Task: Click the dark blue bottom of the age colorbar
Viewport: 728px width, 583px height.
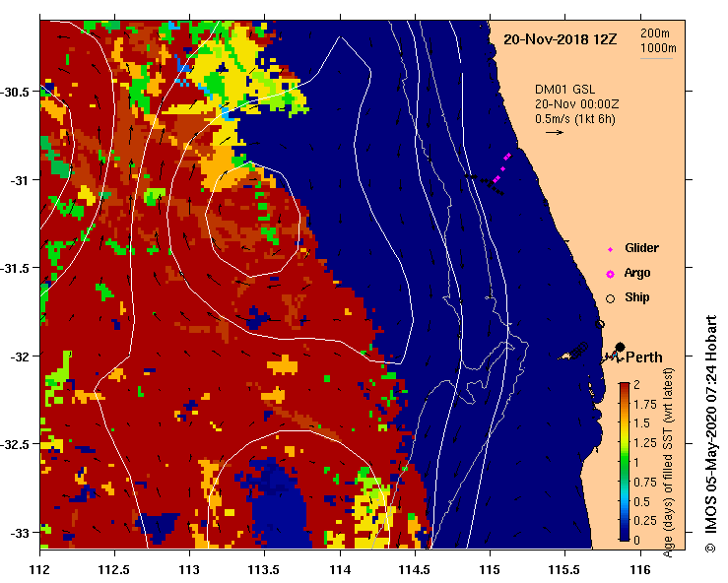Action: pos(625,535)
